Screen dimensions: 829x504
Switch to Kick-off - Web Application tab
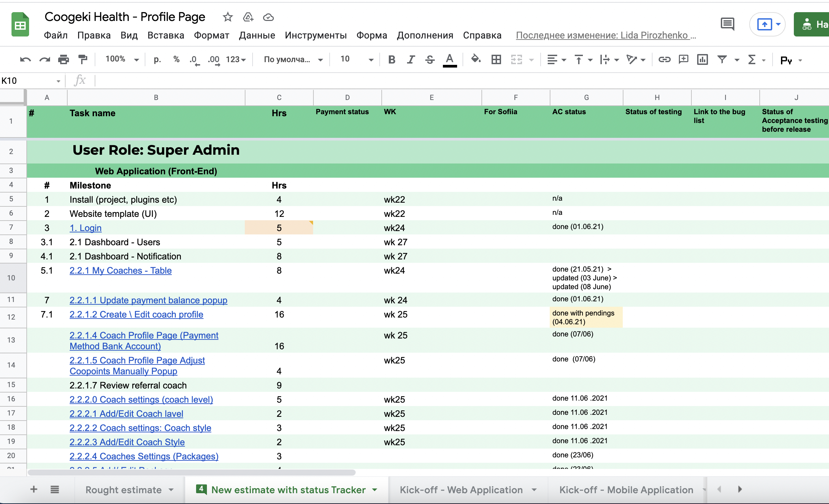[x=462, y=490]
